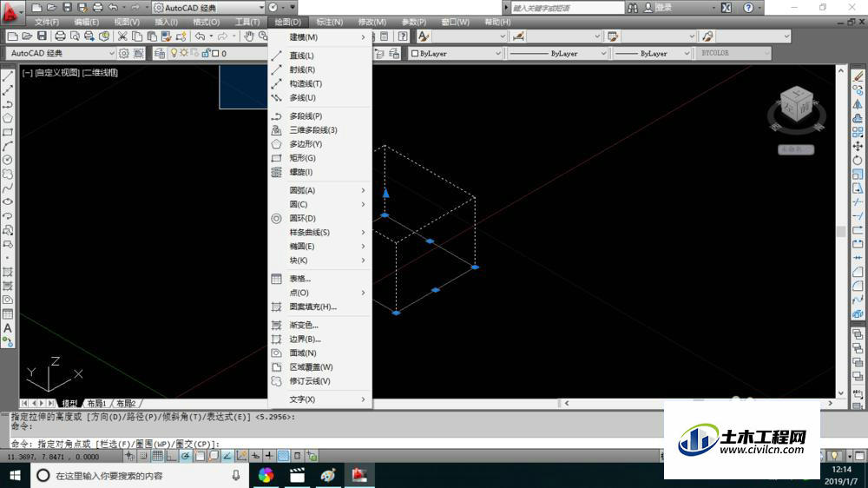Open Help question mark icon
Image resolution: width=868 pixels, height=488 pixels.
(748, 8)
